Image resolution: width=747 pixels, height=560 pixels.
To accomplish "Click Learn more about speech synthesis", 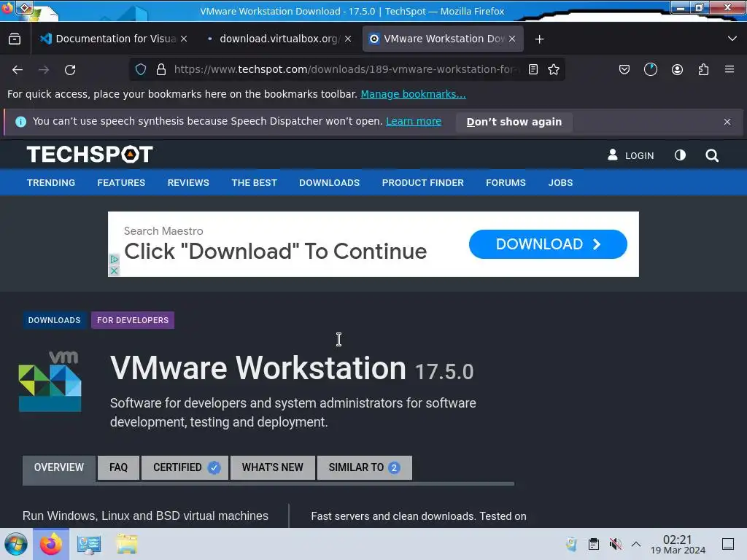I will click(414, 122).
